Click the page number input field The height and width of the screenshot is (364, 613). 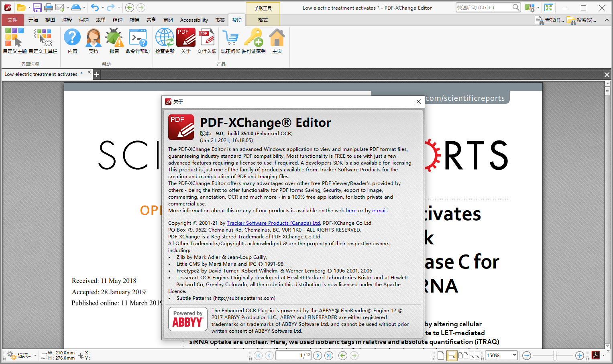pos(293,355)
